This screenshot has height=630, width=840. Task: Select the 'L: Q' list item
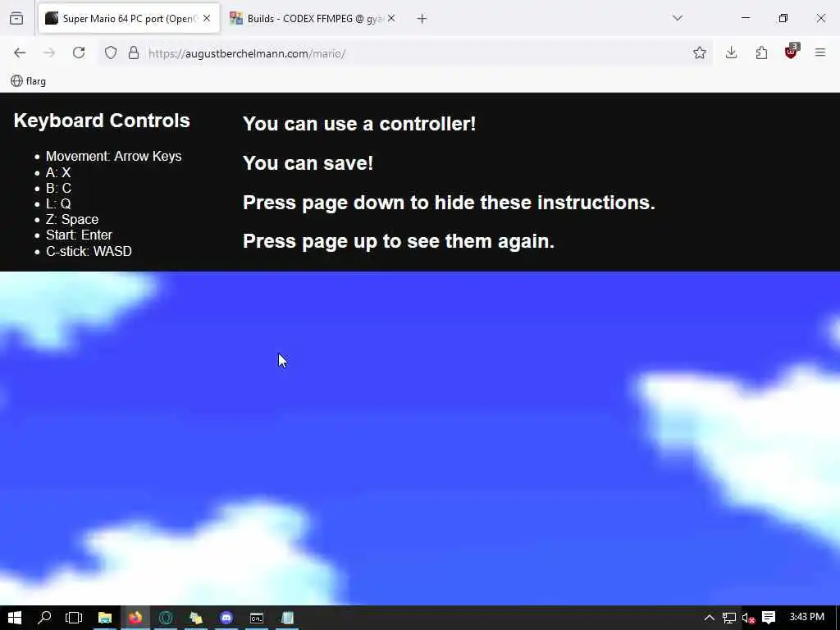[x=58, y=203]
